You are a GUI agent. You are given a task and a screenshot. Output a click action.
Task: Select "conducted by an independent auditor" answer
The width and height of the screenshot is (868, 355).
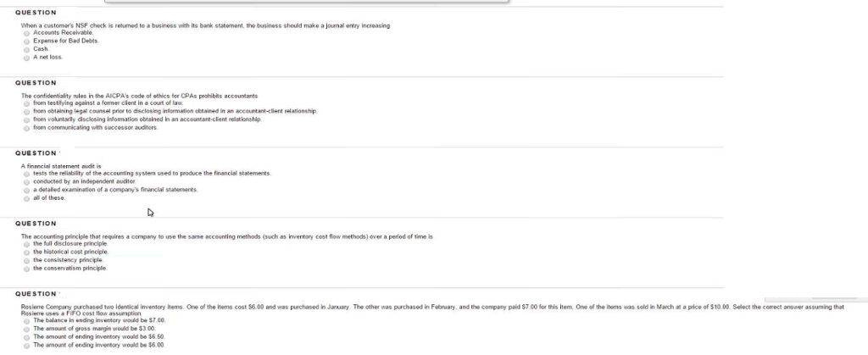pos(27,181)
